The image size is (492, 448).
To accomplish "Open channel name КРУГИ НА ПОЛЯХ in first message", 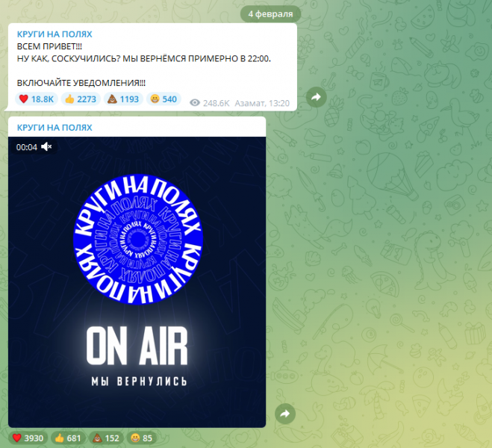I will click(x=55, y=34).
